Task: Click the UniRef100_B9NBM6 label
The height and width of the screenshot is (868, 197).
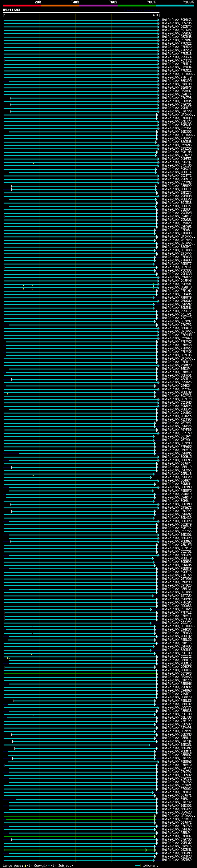Action: click(x=176, y=453)
